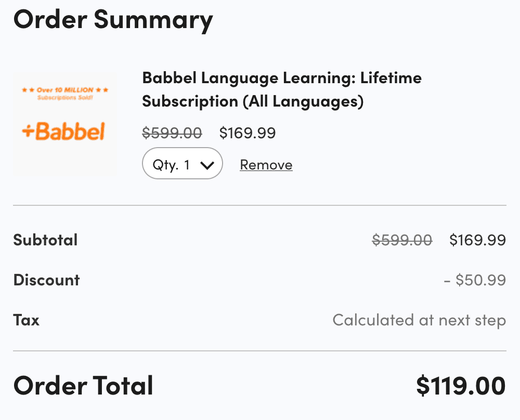Click the - $50.99 discount amount

click(x=475, y=280)
